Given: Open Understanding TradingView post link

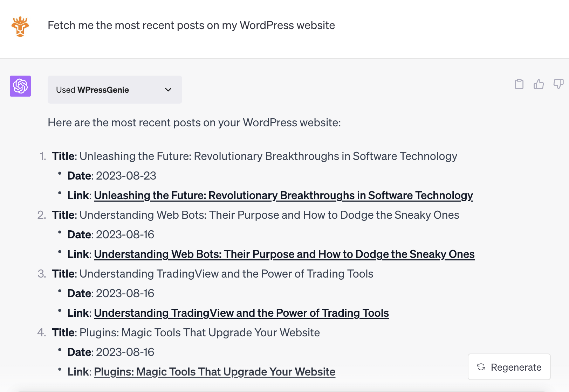Looking at the screenshot, I should pos(241,313).
